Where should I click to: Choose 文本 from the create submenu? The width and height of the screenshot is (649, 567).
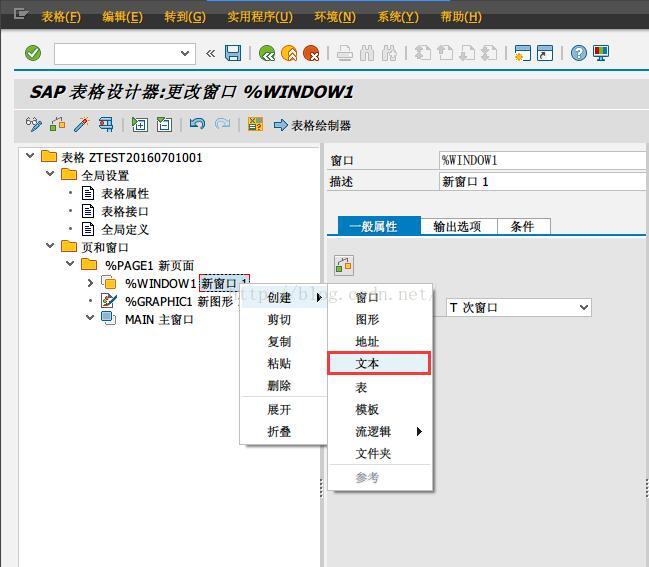[379, 363]
